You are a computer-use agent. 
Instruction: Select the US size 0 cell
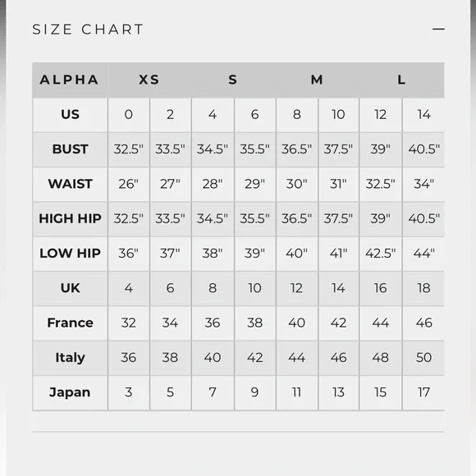[129, 115]
